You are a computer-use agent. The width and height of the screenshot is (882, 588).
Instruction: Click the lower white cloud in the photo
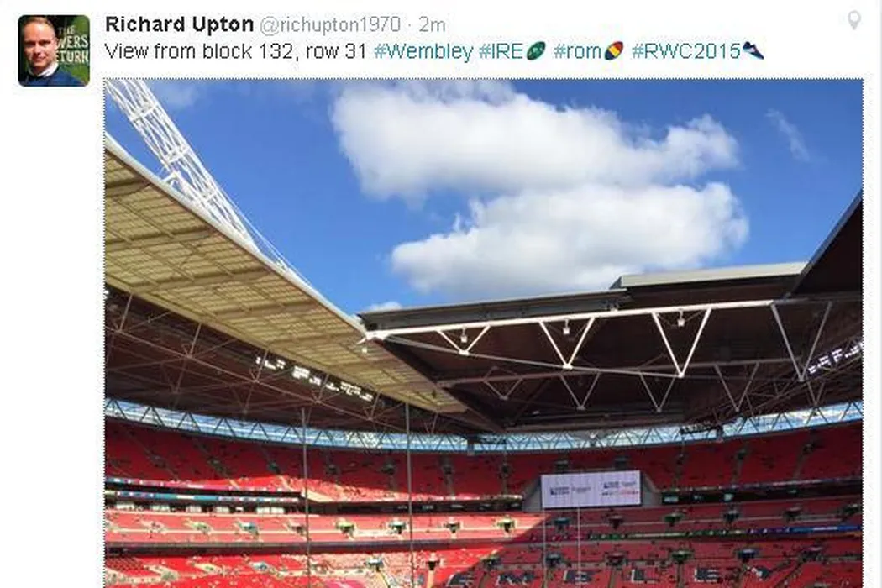(571, 239)
